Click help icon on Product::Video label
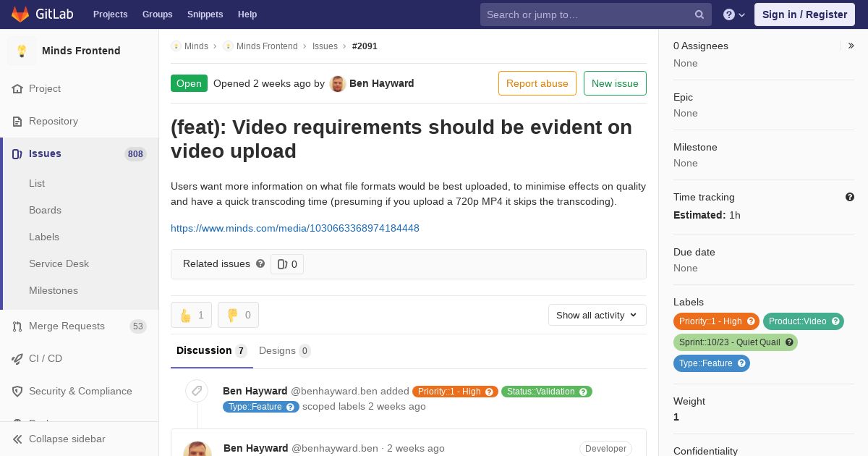Image resolution: width=868 pixels, height=456 pixels. click(835, 321)
